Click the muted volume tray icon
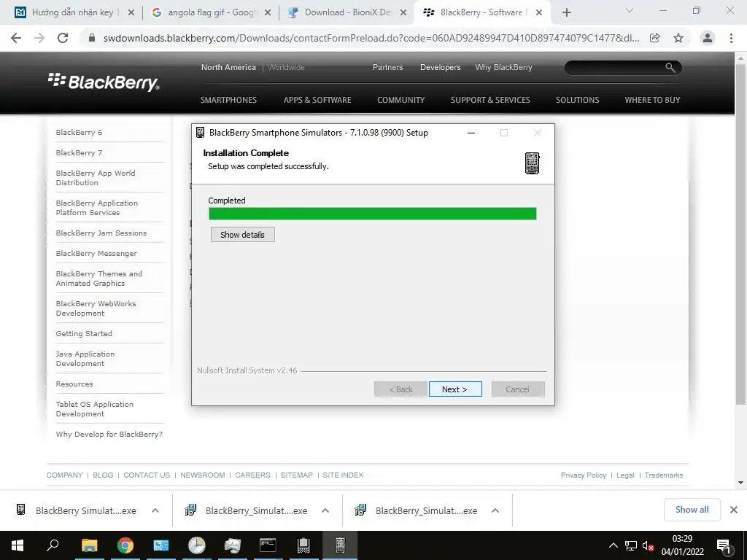 [x=648, y=545]
